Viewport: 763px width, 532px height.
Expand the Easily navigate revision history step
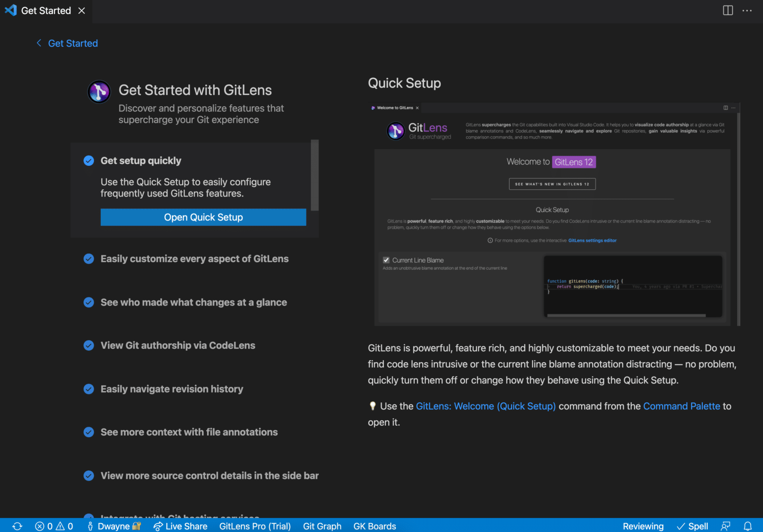(x=171, y=389)
